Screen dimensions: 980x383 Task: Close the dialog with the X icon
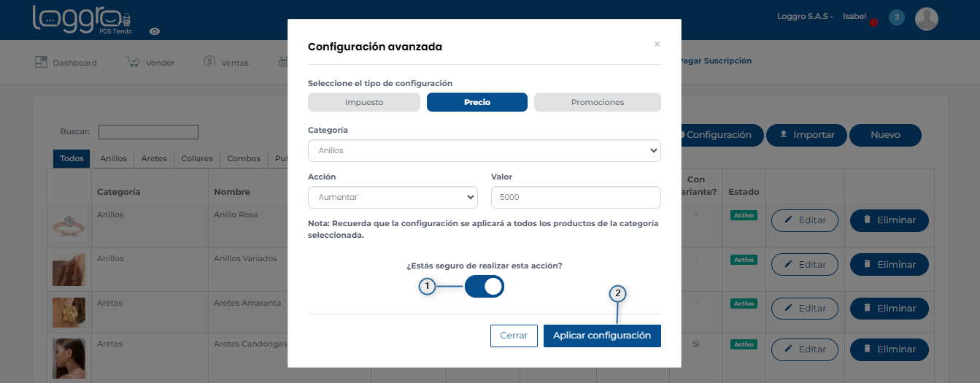[657, 45]
